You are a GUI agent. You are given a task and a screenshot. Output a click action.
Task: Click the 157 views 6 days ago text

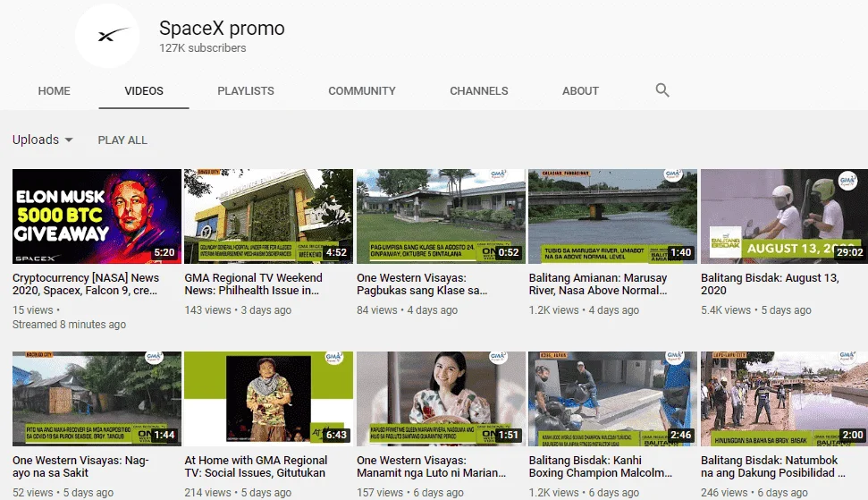click(x=410, y=492)
